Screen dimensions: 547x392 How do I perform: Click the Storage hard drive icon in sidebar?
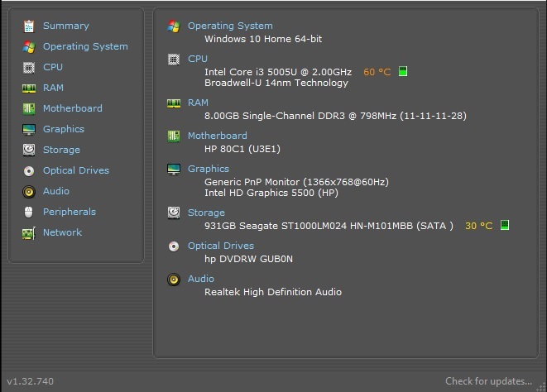[29, 150]
